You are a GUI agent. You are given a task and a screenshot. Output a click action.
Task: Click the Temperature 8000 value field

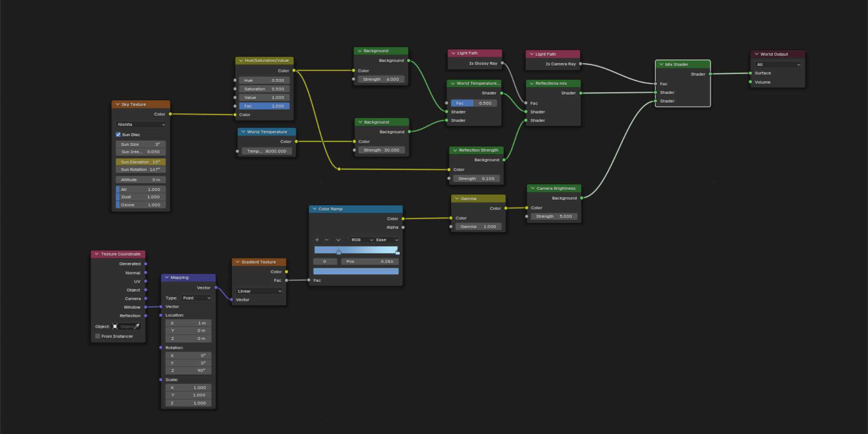pyautogui.click(x=266, y=151)
